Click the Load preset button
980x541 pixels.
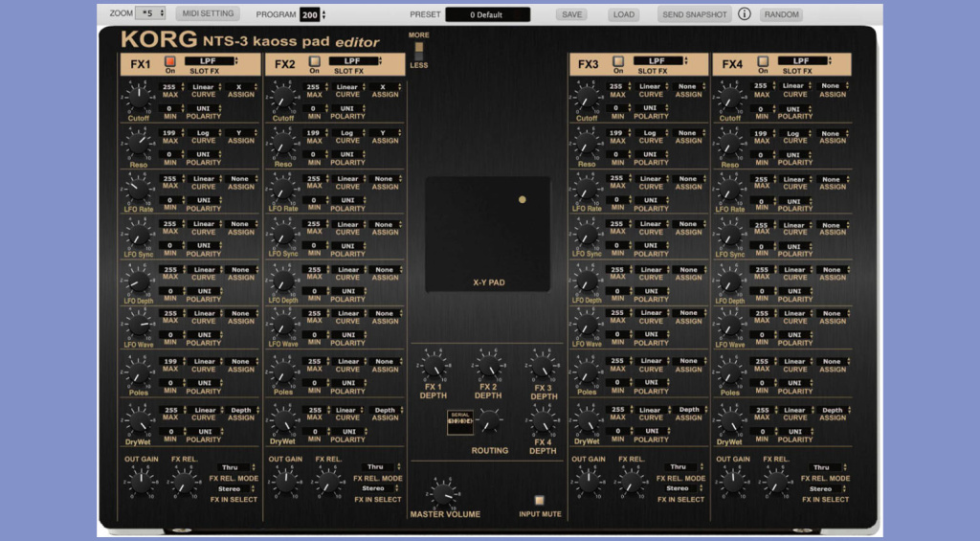[623, 14]
